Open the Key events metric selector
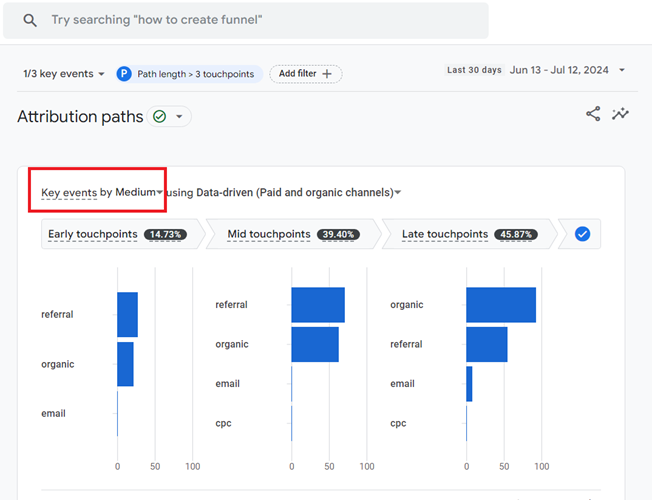The height and width of the screenshot is (500, 652). coord(69,193)
